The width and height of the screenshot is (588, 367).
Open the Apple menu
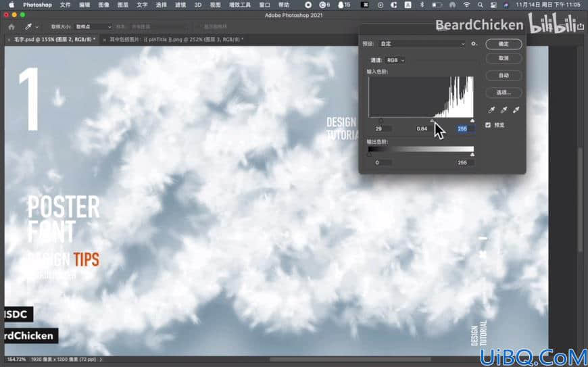tap(11, 5)
